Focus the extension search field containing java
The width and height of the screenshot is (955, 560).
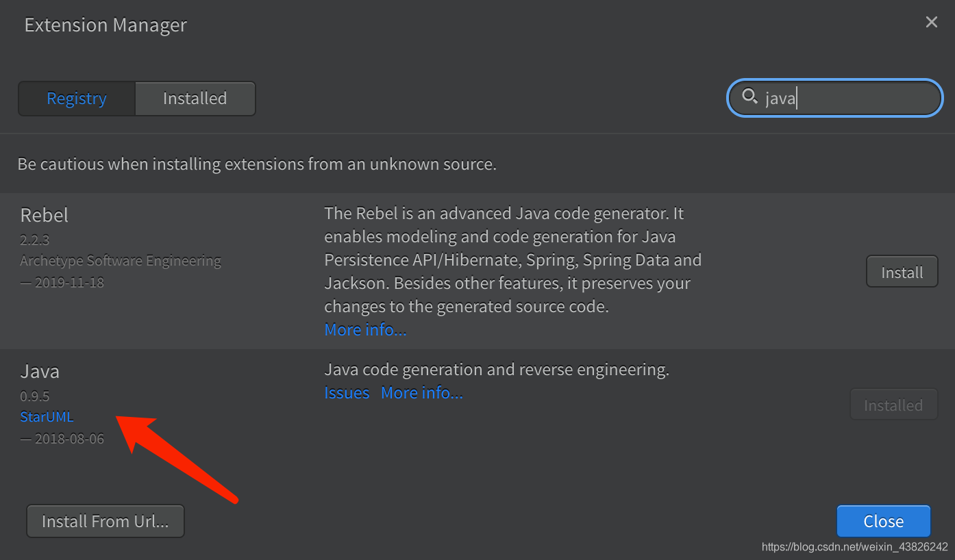(834, 98)
